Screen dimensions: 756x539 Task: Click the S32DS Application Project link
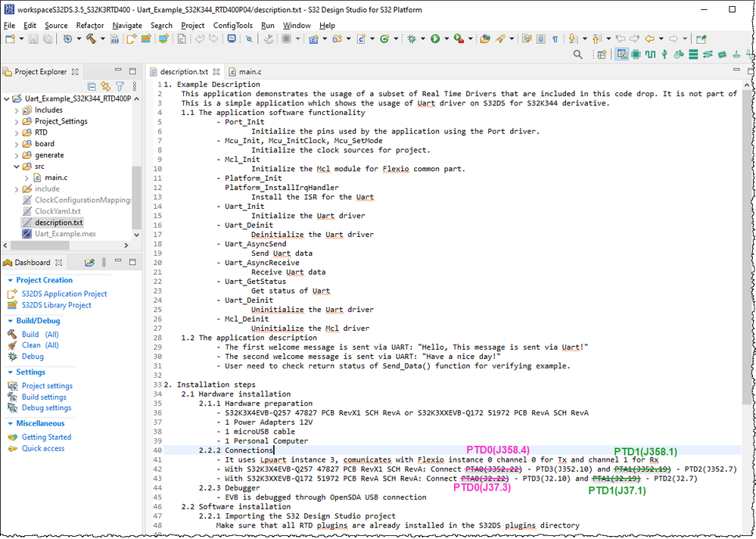[x=64, y=294]
